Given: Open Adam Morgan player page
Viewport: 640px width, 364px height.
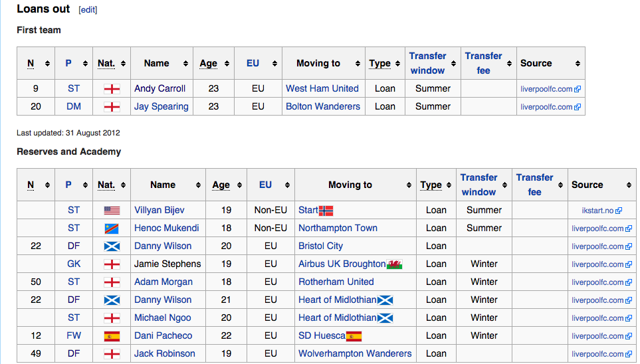Looking at the screenshot, I should [163, 282].
